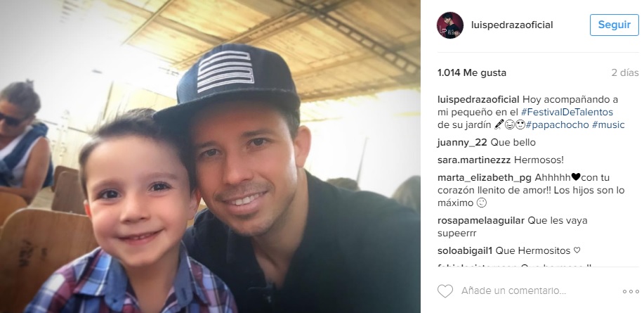The height and width of the screenshot is (313, 644).
Task: Open luispedrazaoficial profile avatar
Action: [449, 25]
